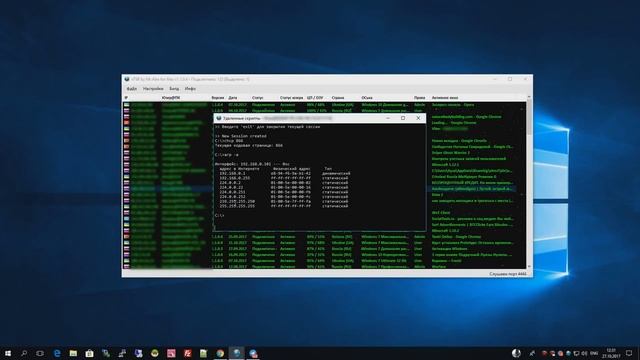Sort by the IP column header
The height and width of the screenshot is (360, 640).
point(126,98)
